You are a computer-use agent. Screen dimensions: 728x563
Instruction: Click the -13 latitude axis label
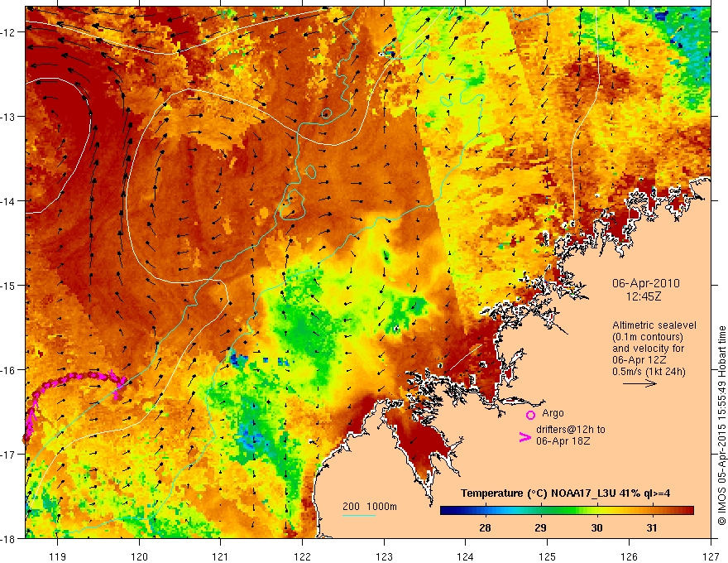click(x=8, y=117)
